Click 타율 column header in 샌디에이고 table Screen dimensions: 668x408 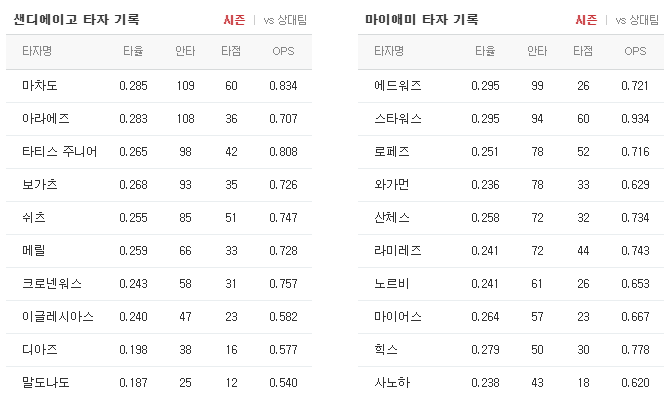pyautogui.click(x=133, y=51)
